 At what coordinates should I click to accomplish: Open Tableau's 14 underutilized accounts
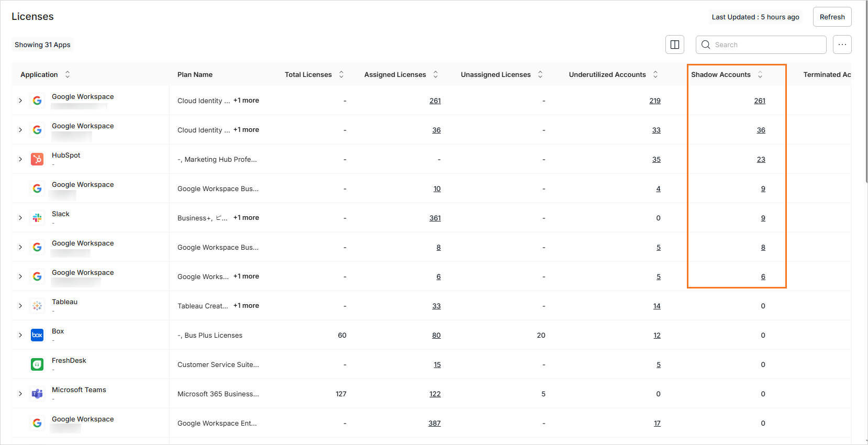tap(657, 306)
